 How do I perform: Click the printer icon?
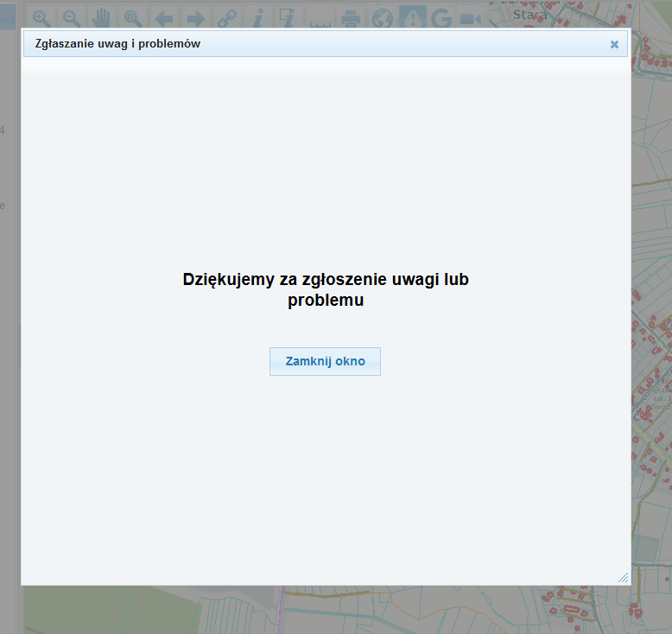coord(351,19)
